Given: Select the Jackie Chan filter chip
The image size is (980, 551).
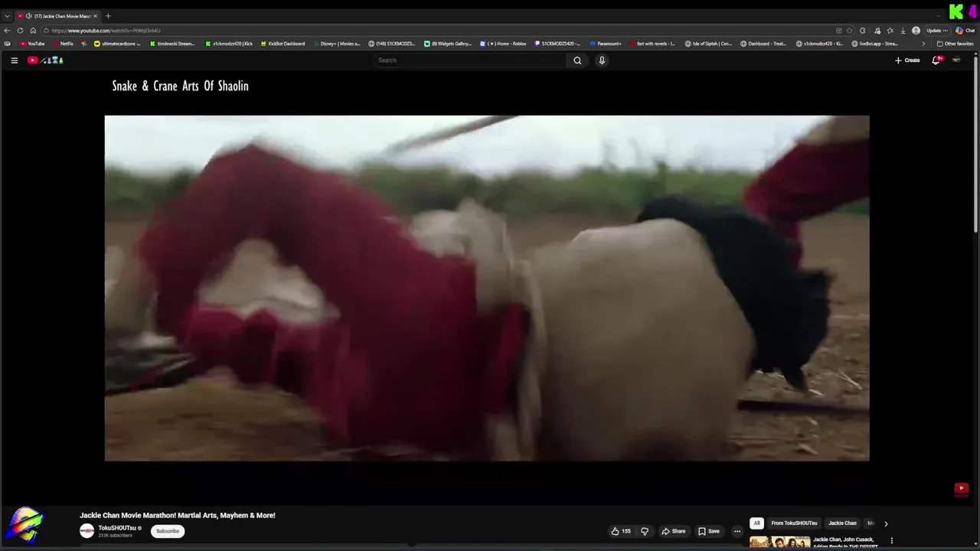Looking at the screenshot, I should (x=842, y=523).
